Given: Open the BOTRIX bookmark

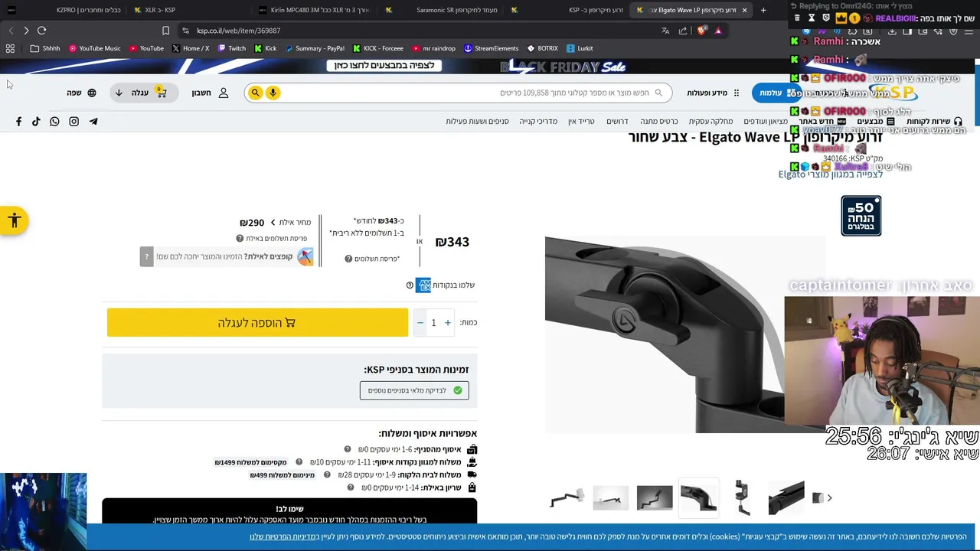Looking at the screenshot, I should click(x=542, y=48).
